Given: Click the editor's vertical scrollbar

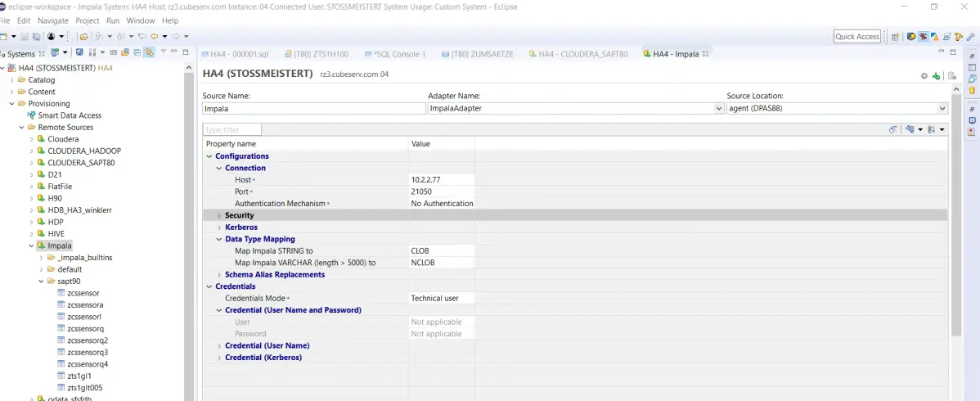Looking at the screenshot, I should coord(955,216).
